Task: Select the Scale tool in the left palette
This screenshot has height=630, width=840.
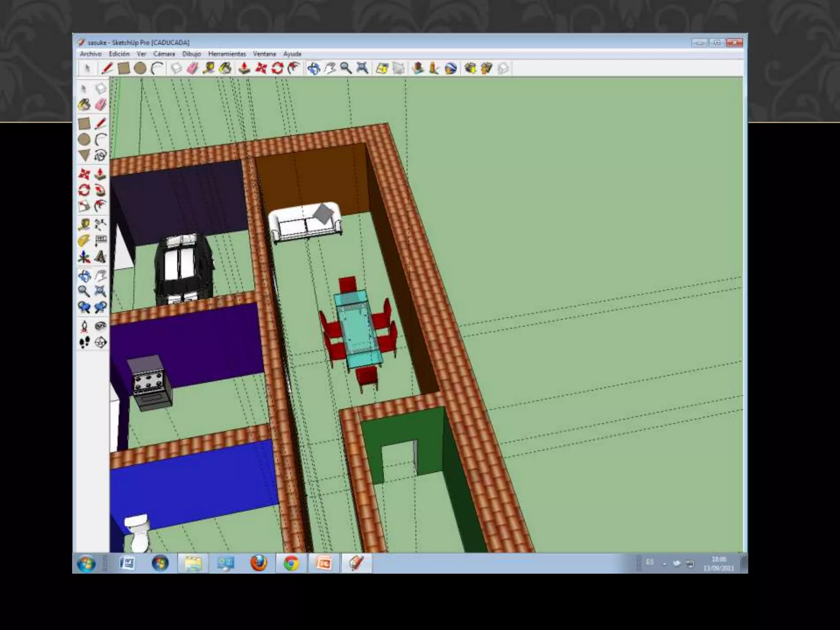Action: pos(84,206)
